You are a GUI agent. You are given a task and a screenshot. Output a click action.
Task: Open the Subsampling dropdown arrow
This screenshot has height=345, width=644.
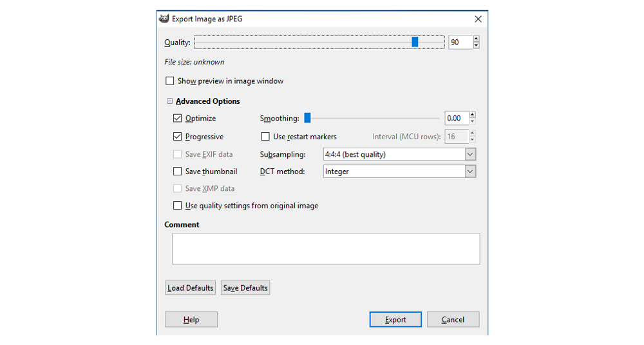[x=470, y=155]
